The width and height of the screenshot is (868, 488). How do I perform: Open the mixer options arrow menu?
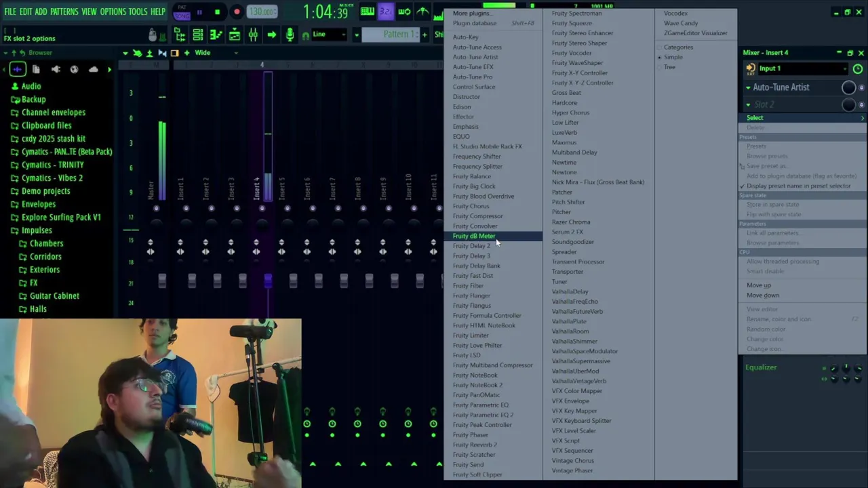(125, 53)
